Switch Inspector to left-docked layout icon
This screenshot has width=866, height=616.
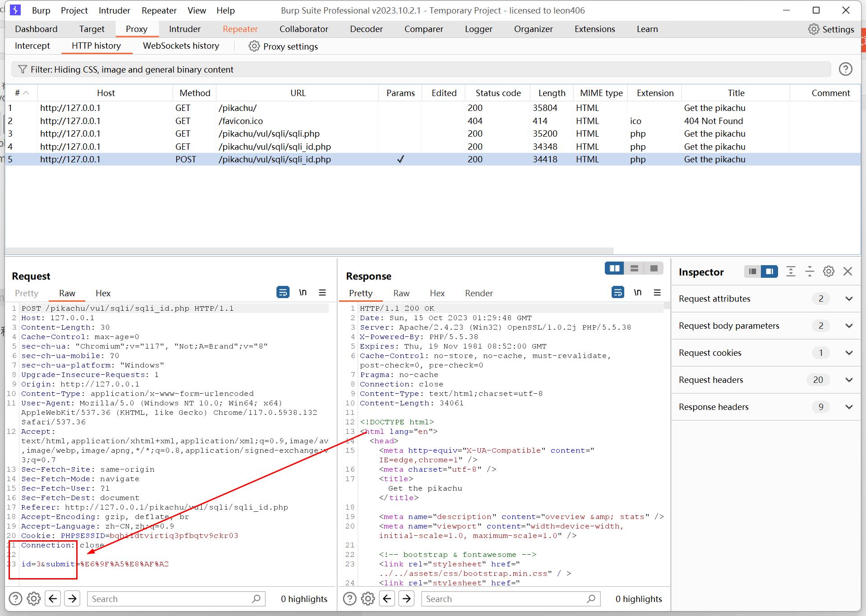click(752, 271)
